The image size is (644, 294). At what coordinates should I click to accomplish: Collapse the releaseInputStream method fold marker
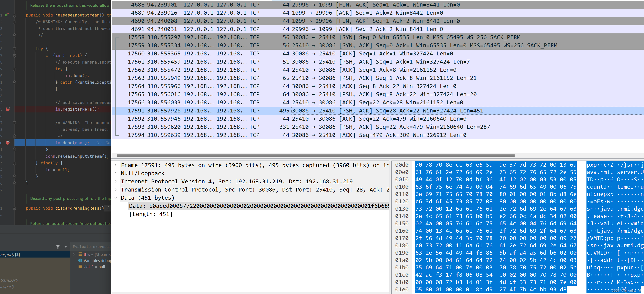14,15
